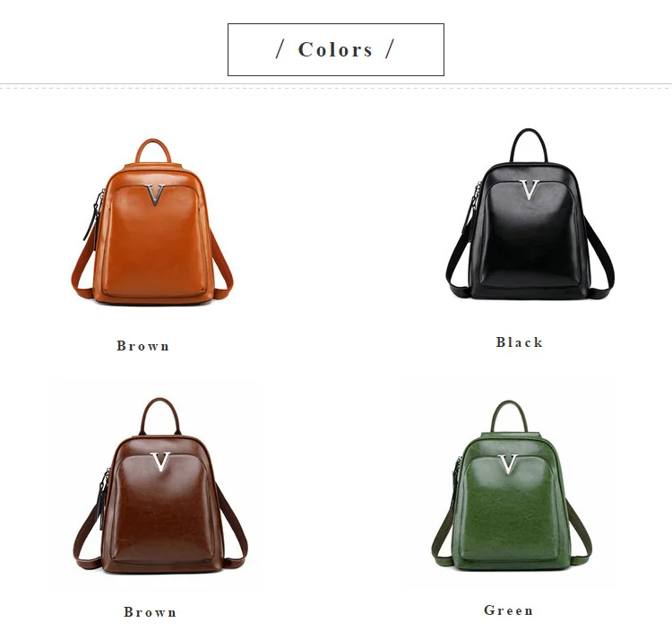Screen dimensions: 672x640
Task: Click the zipper pull on dark brown backpack
Action: pyautogui.click(x=102, y=499)
